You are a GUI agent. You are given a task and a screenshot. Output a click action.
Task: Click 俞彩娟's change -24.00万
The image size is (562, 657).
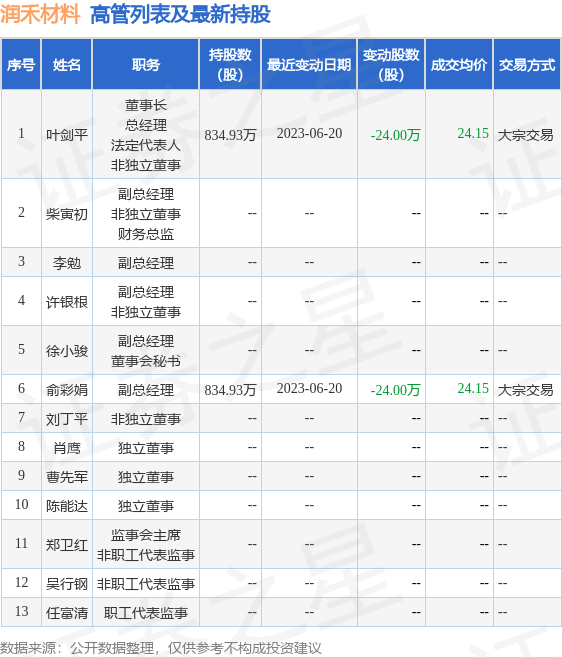pos(395,390)
